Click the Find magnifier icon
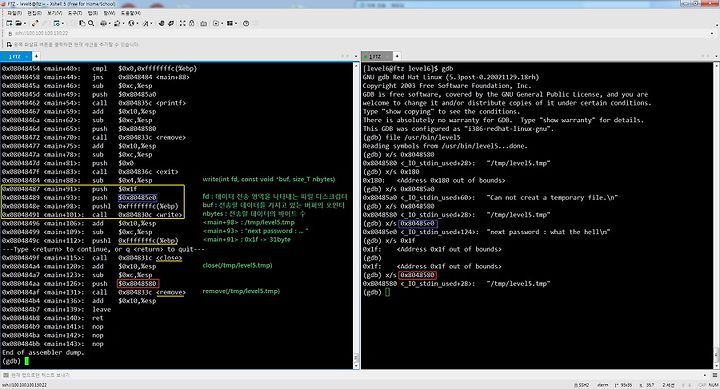The image size is (720, 389). pos(91,23)
